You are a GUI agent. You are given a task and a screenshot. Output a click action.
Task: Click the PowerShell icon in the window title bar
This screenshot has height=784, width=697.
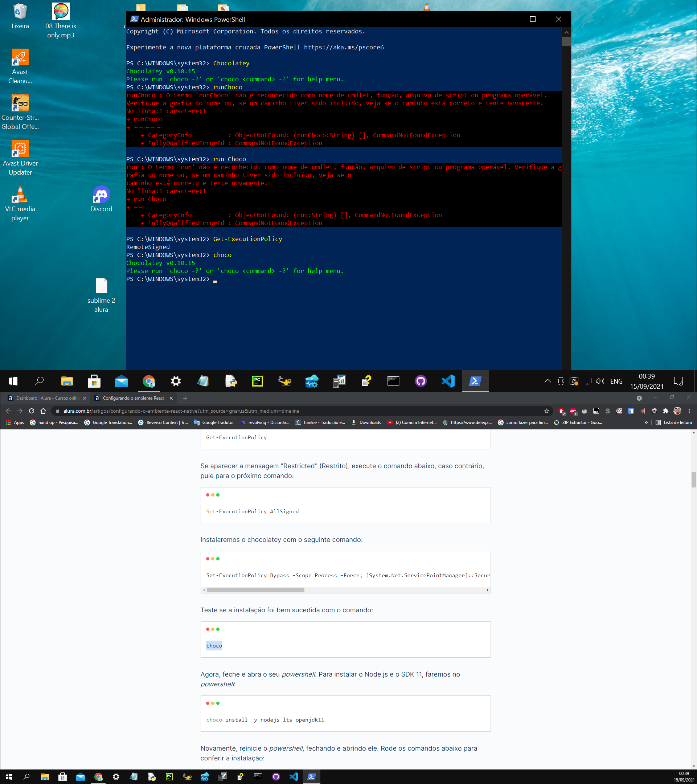click(x=134, y=19)
